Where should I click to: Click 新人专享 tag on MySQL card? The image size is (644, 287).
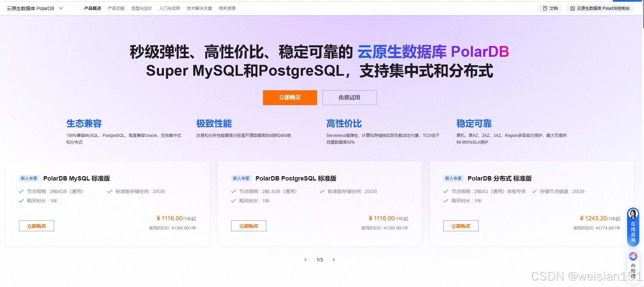(29, 178)
